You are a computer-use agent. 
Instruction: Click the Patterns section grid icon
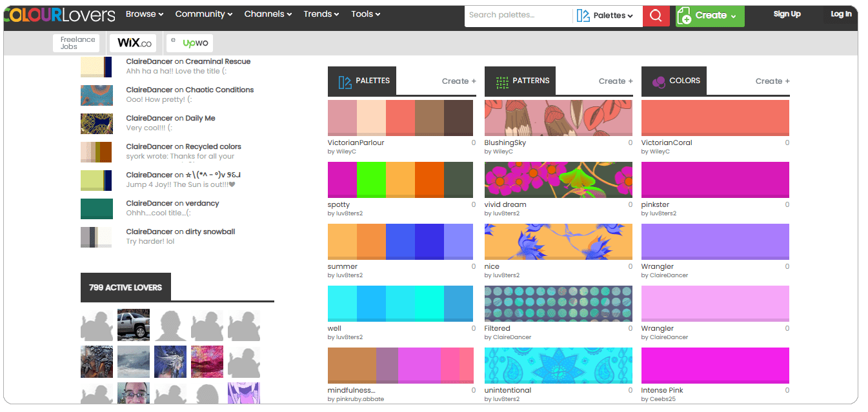click(x=502, y=81)
